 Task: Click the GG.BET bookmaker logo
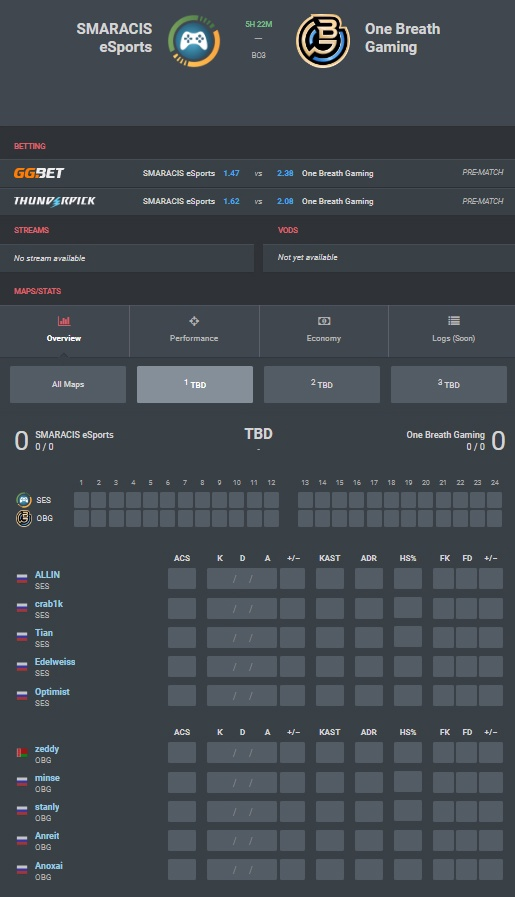(x=39, y=173)
